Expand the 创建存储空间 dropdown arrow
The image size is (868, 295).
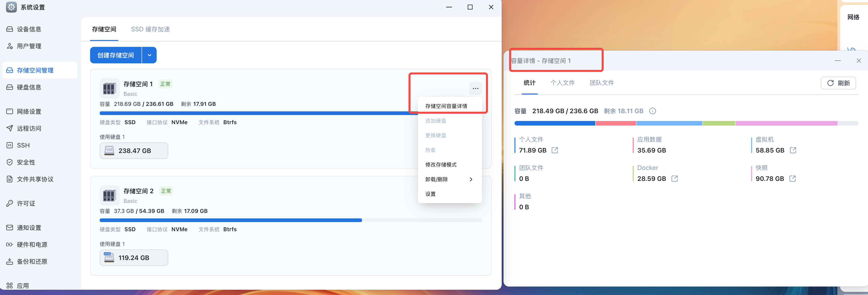click(149, 55)
